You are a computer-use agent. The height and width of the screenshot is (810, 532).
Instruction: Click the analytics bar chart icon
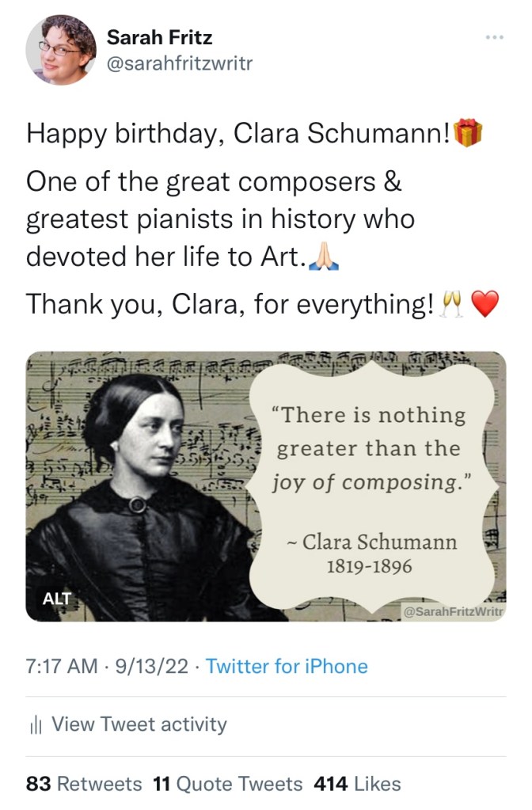tap(34, 724)
